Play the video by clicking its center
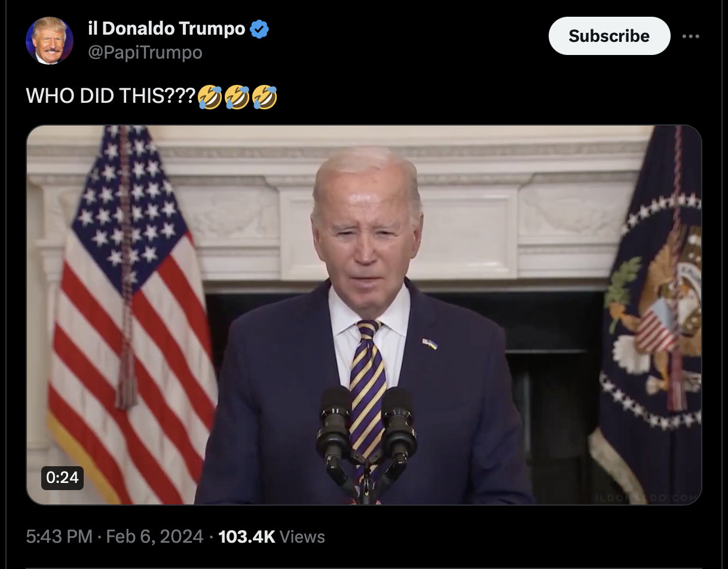728x569 pixels. 364,315
